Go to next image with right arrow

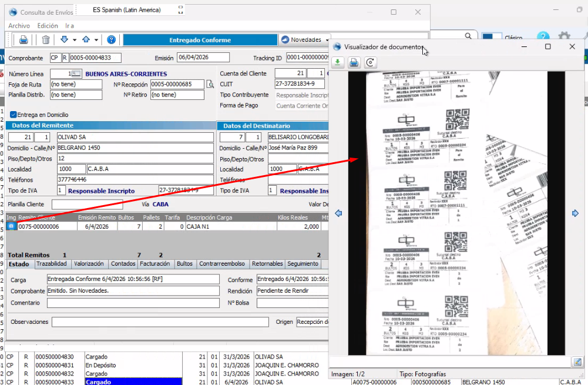(x=575, y=213)
